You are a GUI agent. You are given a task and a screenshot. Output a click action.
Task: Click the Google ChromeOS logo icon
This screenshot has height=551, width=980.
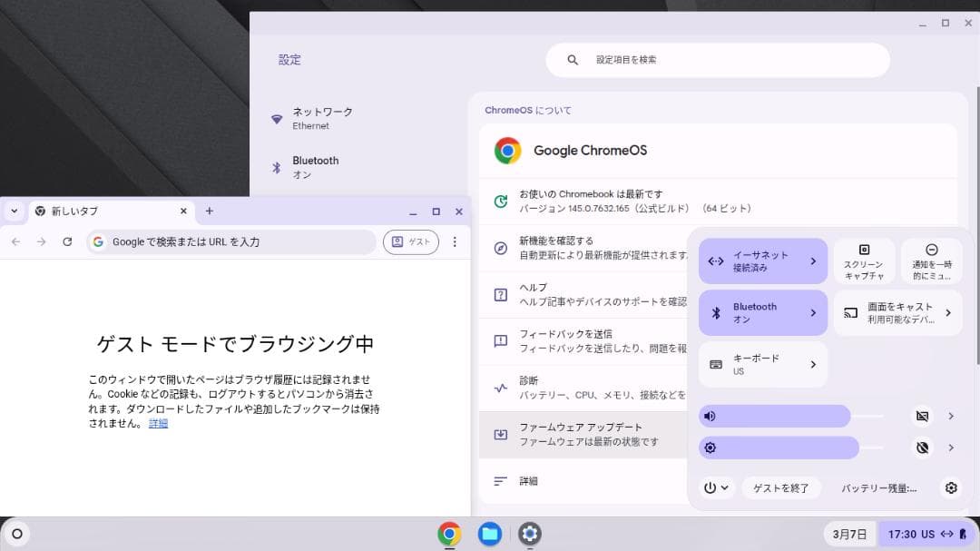click(x=507, y=151)
